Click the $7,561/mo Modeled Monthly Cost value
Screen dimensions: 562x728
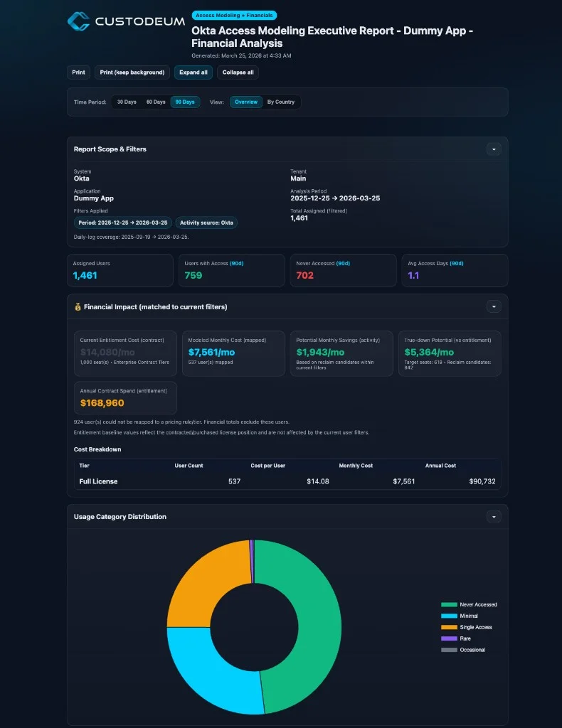pyautogui.click(x=211, y=353)
